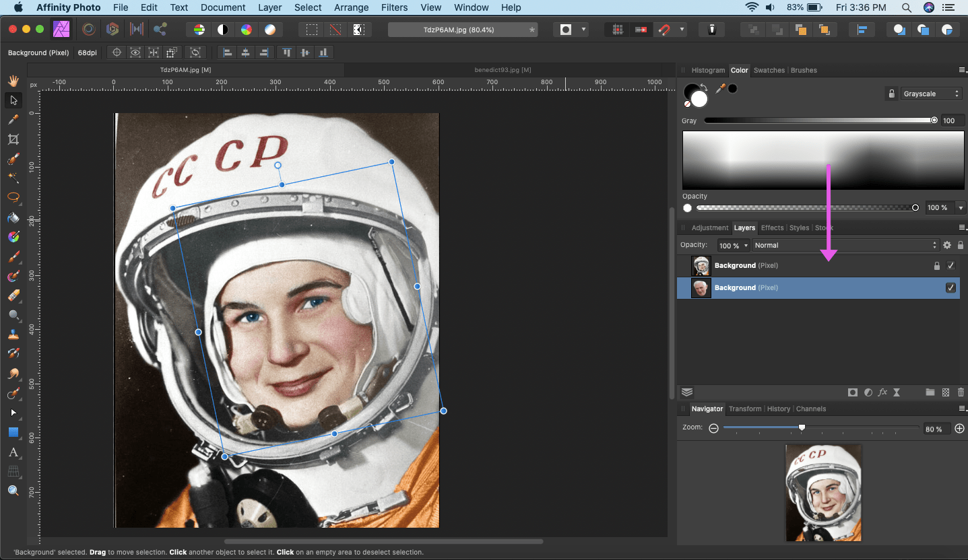Select the Zoom magnifier tool at toolbar bottom
The width and height of the screenshot is (968, 560).
(13, 491)
